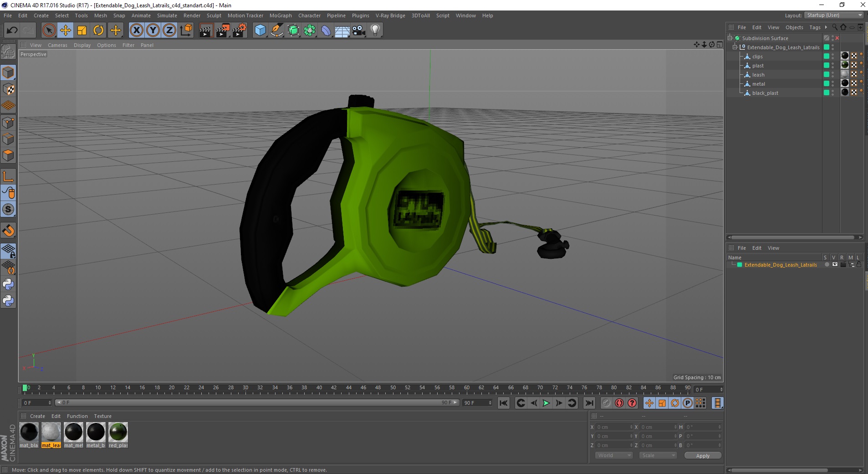This screenshot has width=868, height=474.
Task: Switch to Model mode
Action: tap(8, 73)
